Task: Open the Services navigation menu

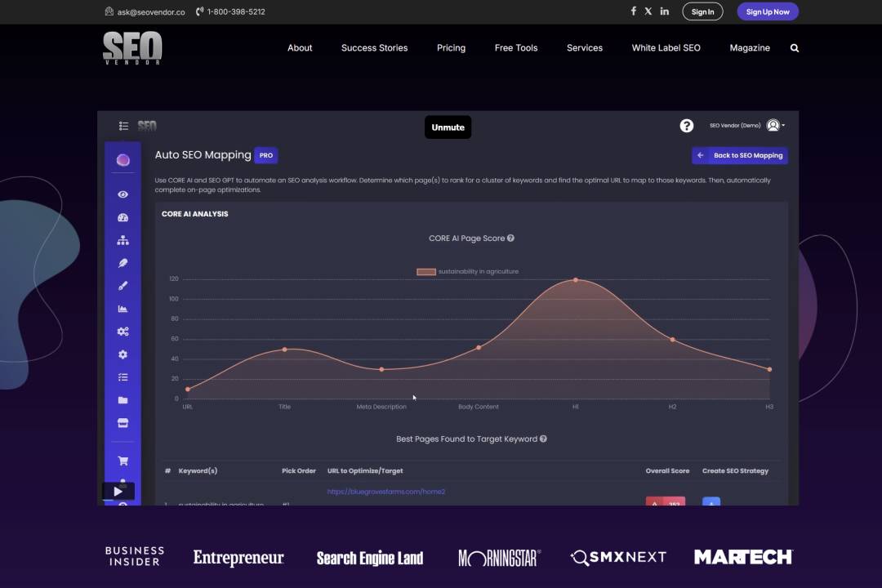Action: coord(584,48)
